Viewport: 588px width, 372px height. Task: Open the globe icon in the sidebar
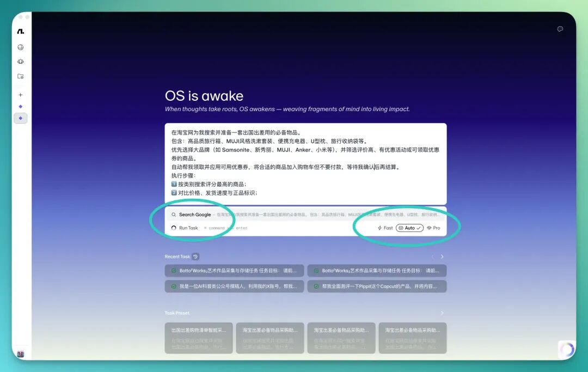point(21,47)
